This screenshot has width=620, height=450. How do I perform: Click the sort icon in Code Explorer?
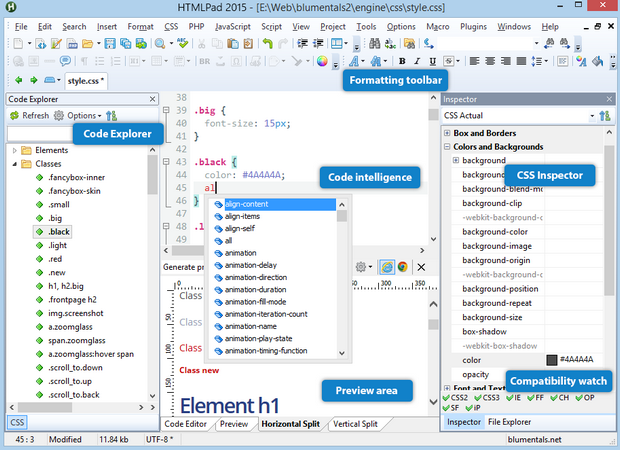(110, 116)
